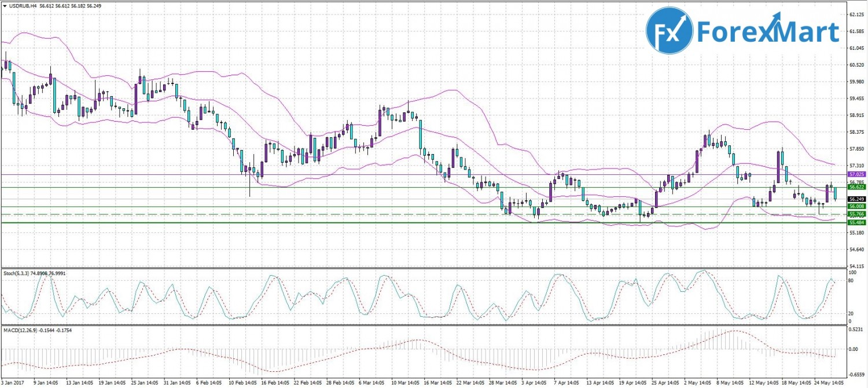868x388 pixels.
Task: Click the 0.5231 value on MACD scale
Action: click(855, 330)
